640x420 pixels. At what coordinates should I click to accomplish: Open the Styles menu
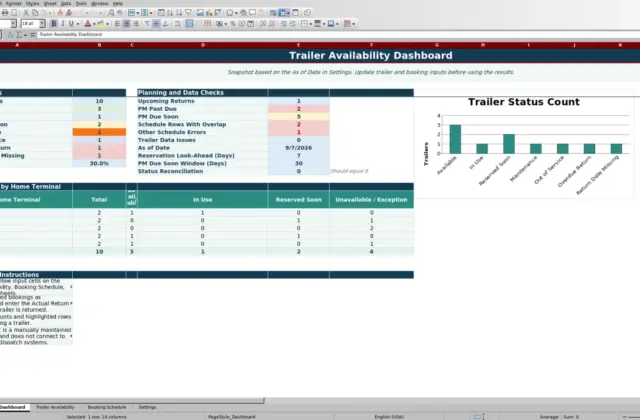(32, 3)
